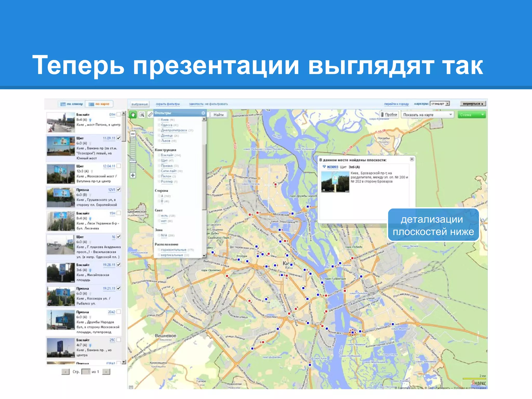This screenshot has width=532, height=399.
Task: Click the light bulb icon on 01H row
Action: coord(90,120)
